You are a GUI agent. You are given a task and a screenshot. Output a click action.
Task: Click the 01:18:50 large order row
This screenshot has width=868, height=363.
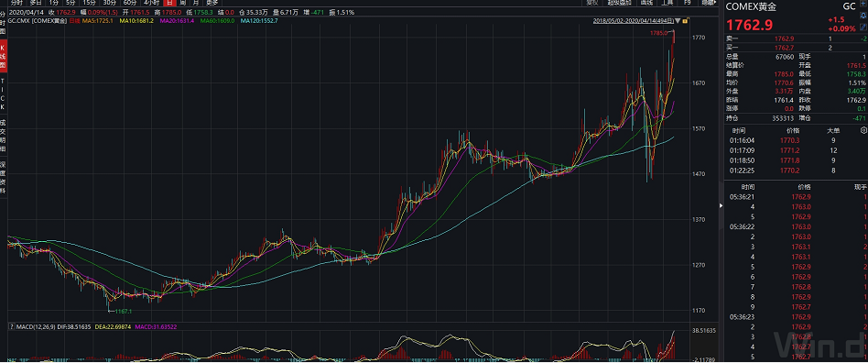pos(796,160)
